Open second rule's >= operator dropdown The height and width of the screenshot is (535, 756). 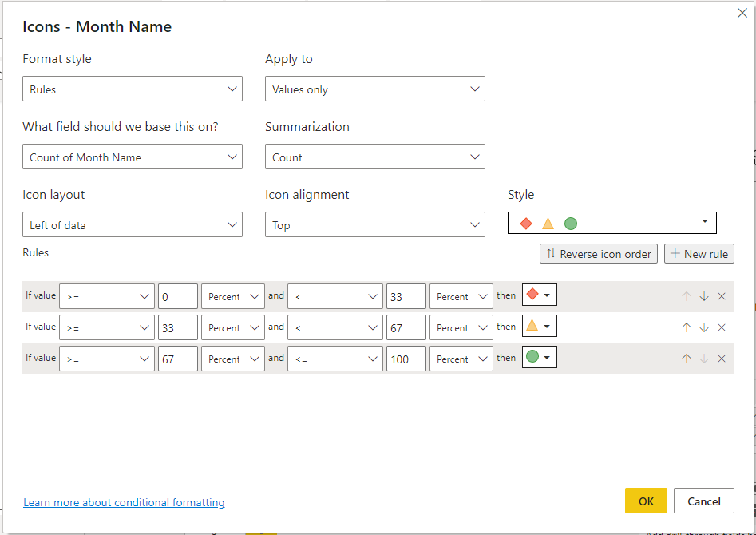[107, 327]
